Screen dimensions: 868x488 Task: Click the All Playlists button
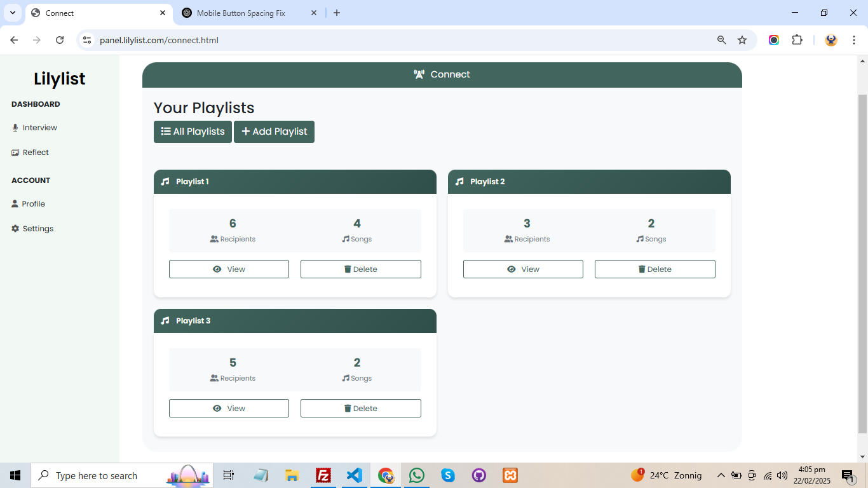click(193, 132)
